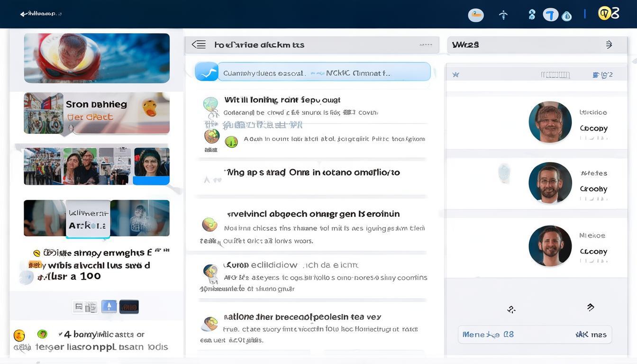637x364 pixels.
Task: Open the hamburger menu in middle panel header
Action: pyautogui.click(x=199, y=45)
